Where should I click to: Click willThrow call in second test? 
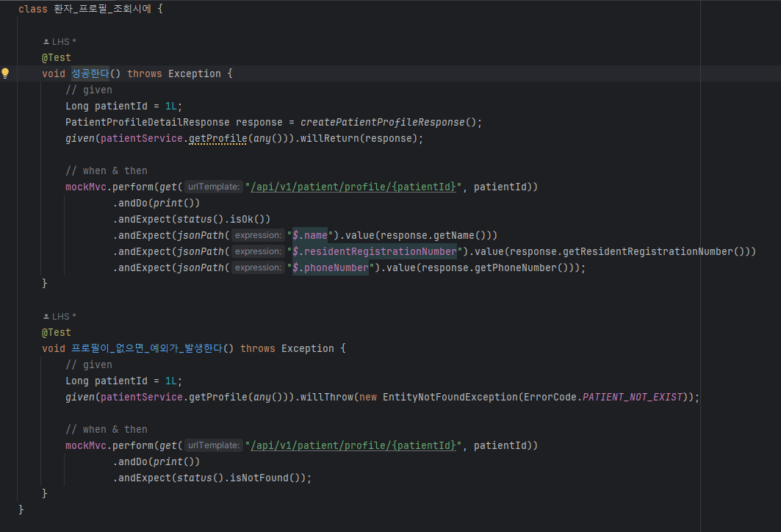327,398
